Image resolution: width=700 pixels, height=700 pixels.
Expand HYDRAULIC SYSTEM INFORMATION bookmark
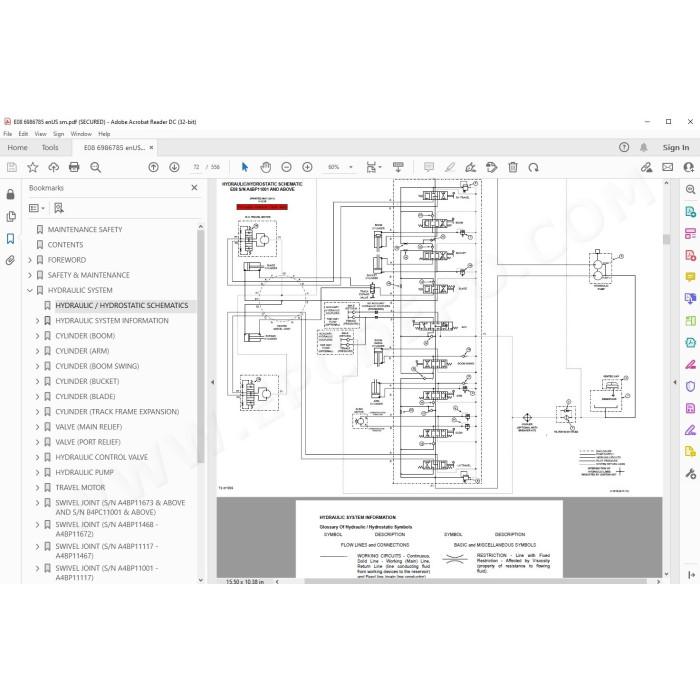pyautogui.click(x=38, y=321)
